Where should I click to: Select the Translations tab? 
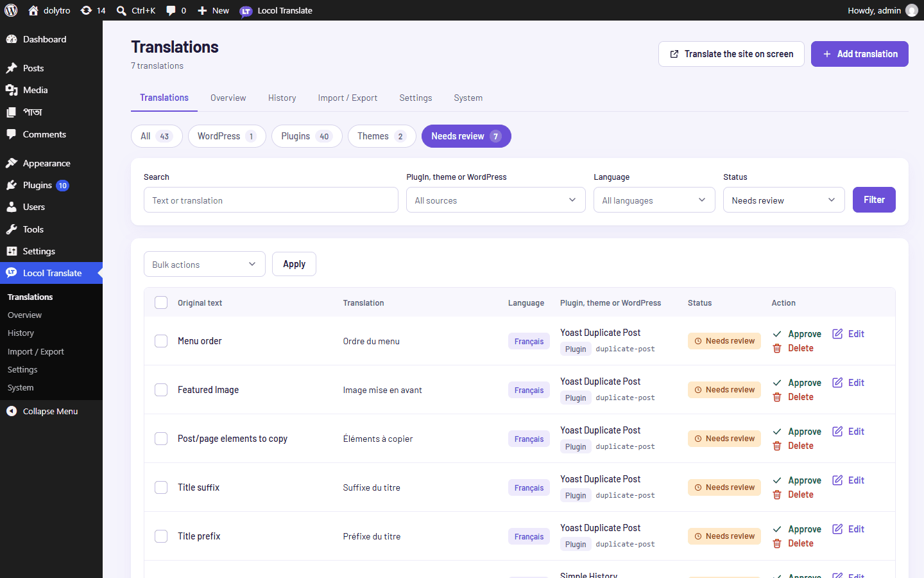[x=164, y=98]
